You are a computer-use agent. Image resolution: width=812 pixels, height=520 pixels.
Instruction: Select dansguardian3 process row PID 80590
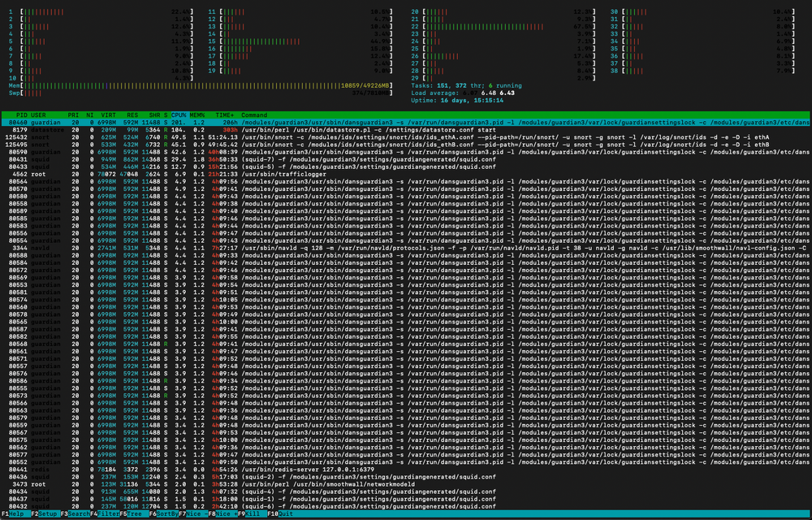point(405,152)
